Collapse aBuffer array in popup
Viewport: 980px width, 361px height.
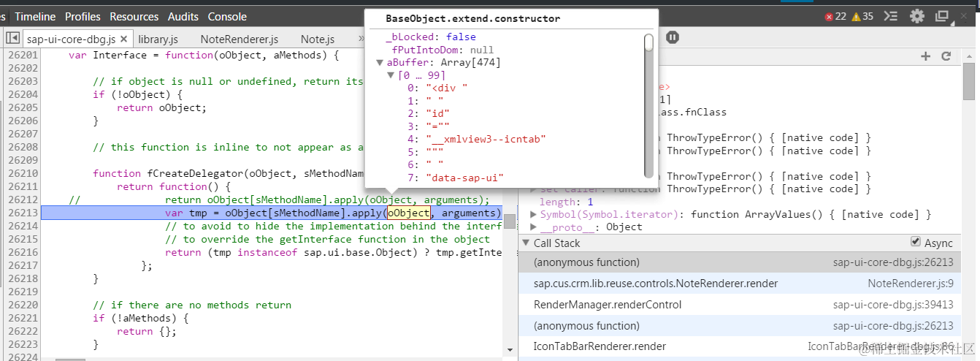[380, 63]
